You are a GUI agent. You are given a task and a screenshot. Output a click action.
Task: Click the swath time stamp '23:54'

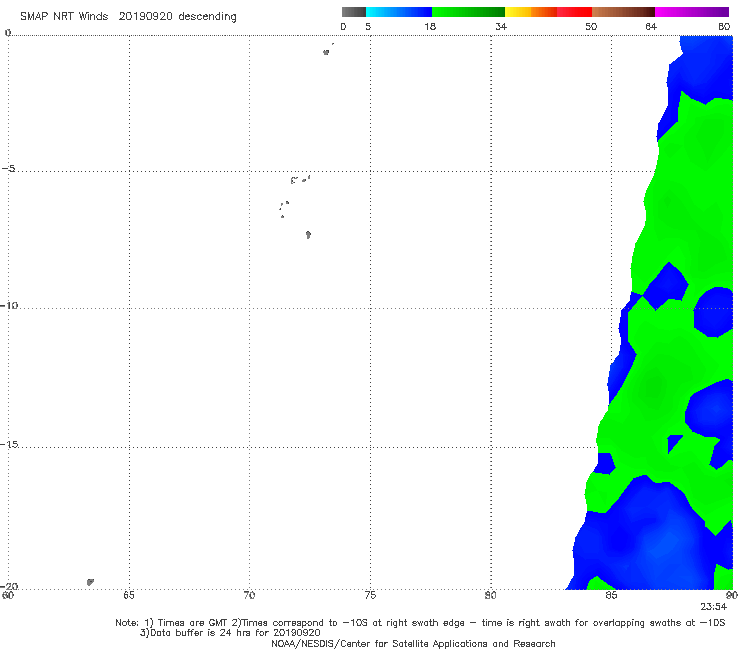pyautogui.click(x=713, y=607)
